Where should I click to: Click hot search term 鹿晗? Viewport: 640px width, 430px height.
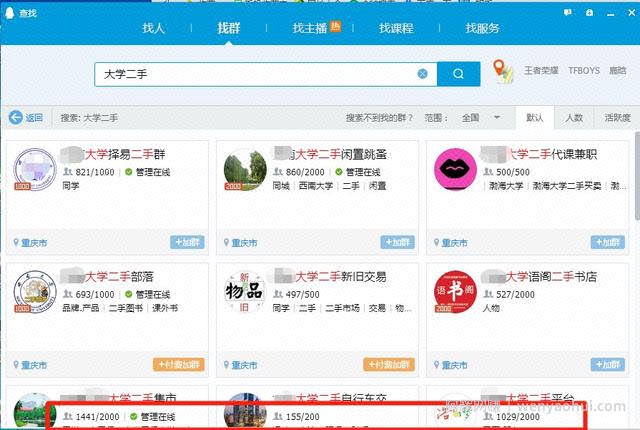click(618, 71)
